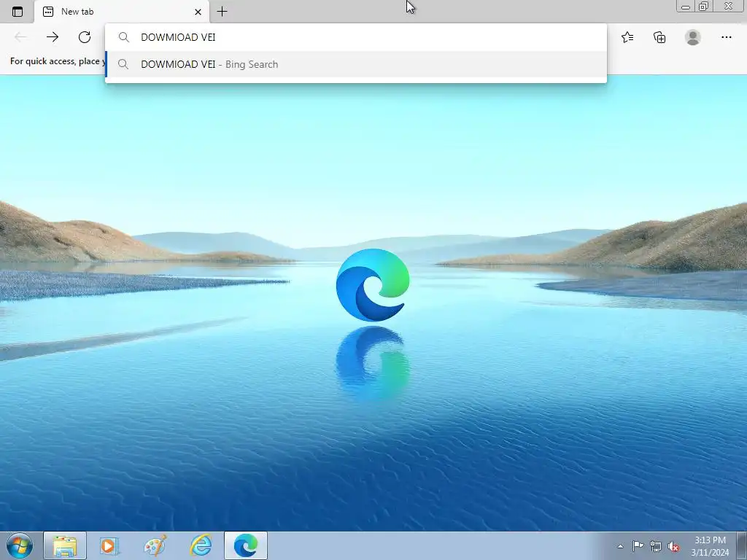Select Microsoft Edge taskbar button

tap(246, 545)
